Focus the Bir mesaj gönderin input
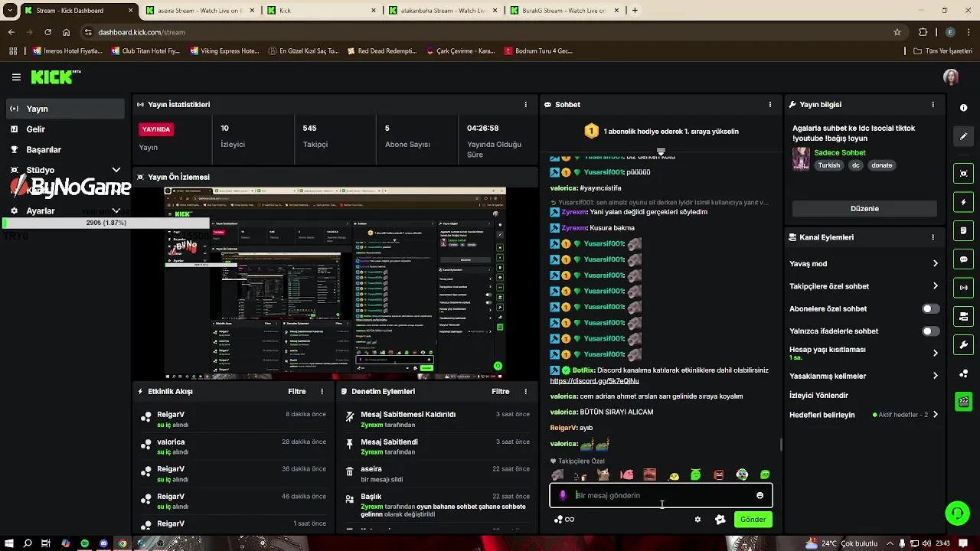Image resolution: width=980 pixels, height=551 pixels. pyautogui.click(x=661, y=495)
